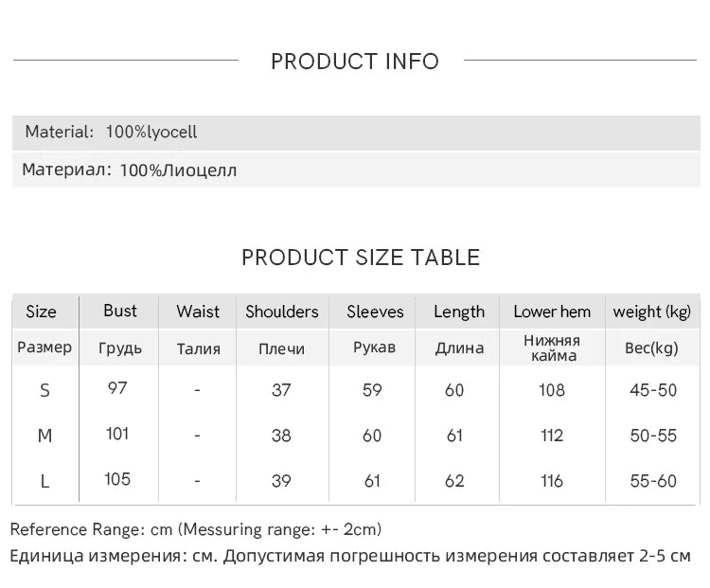
Task: Select the L size row label
Action: click(x=44, y=481)
